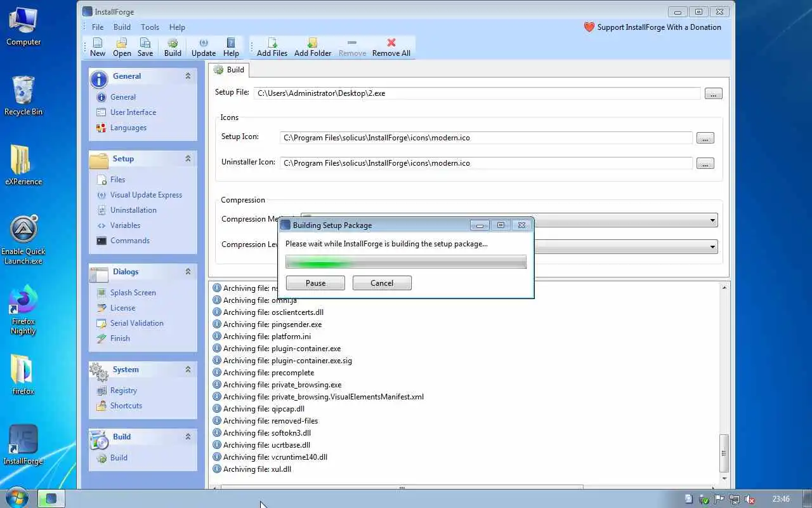Go to User Interface in the sidebar
The height and width of the screenshot is (508, 812).
click(x=133, y=112)
